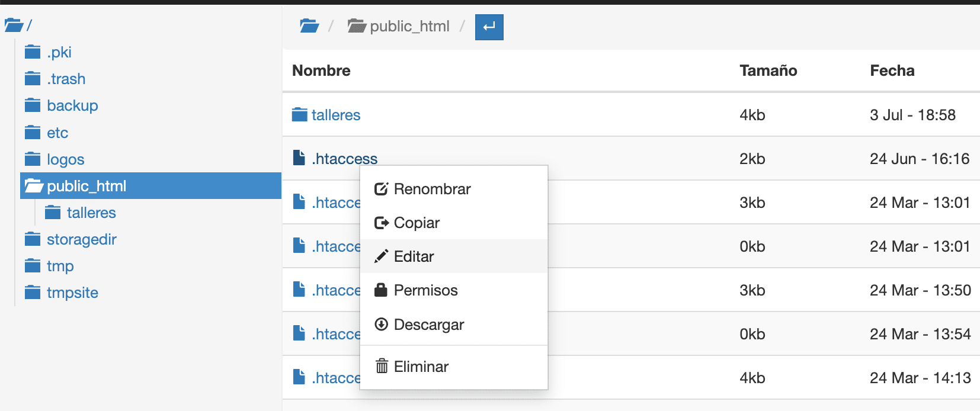
Task: Click the blue enter-path arrow button
Action: (489, 27)
